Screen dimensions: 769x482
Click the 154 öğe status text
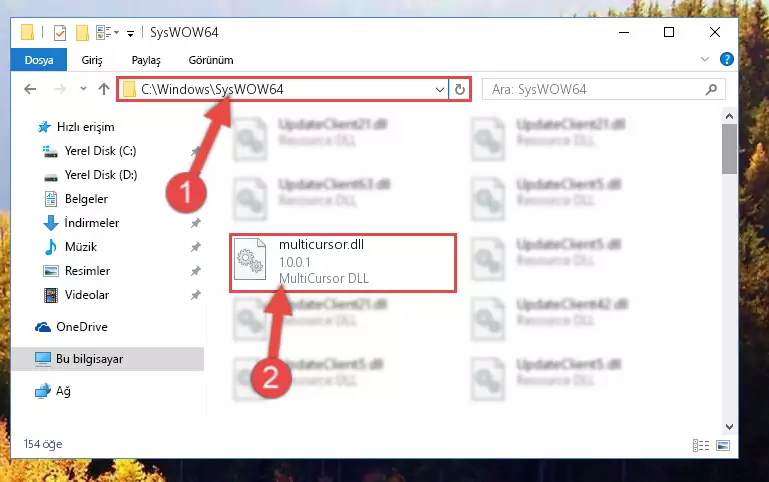tap(43, 444)
